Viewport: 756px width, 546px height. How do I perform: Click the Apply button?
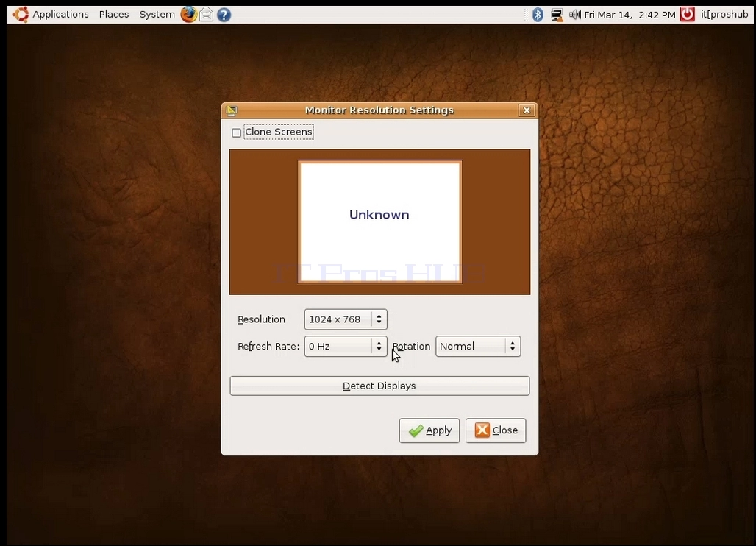[x=429, y=430]
